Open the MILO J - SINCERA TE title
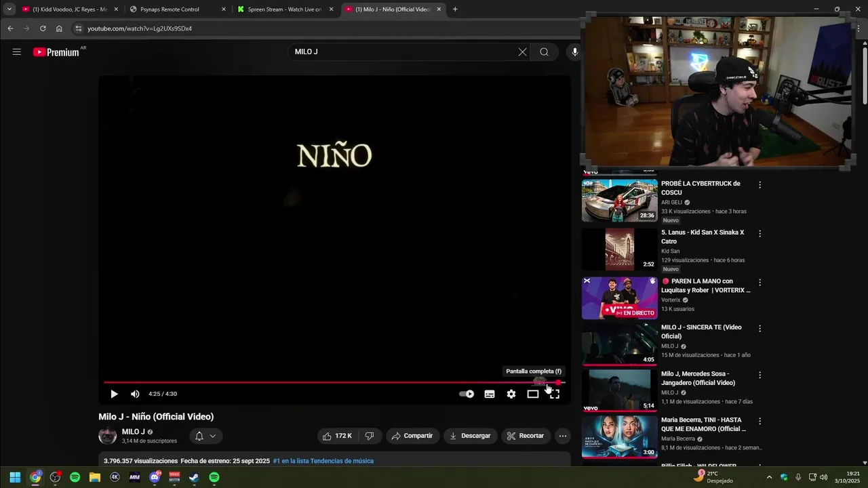The height and width of the screenshot is (488, 868). pos(701,331)
